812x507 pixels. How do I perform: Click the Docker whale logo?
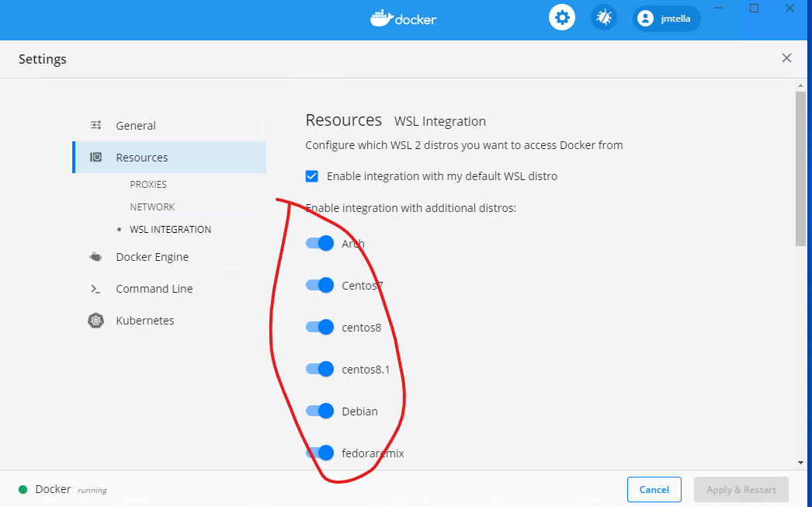[x=404, y=18]
